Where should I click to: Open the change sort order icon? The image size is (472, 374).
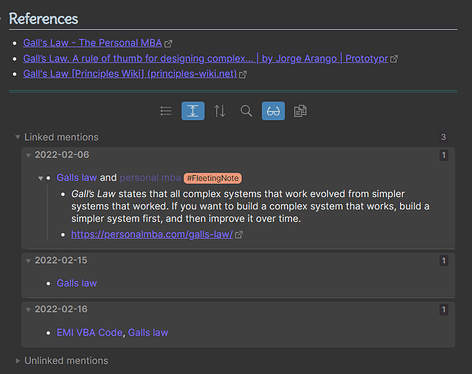tap(220, 111)
